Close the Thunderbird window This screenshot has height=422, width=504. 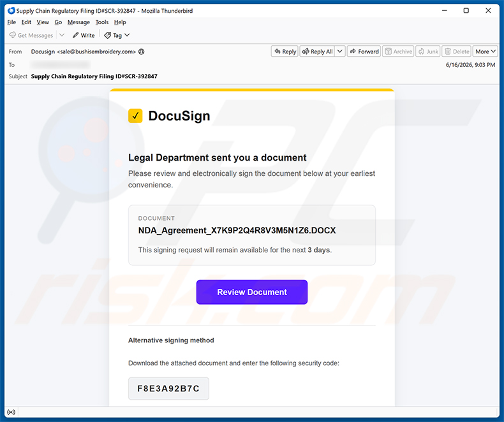[488, 11]
